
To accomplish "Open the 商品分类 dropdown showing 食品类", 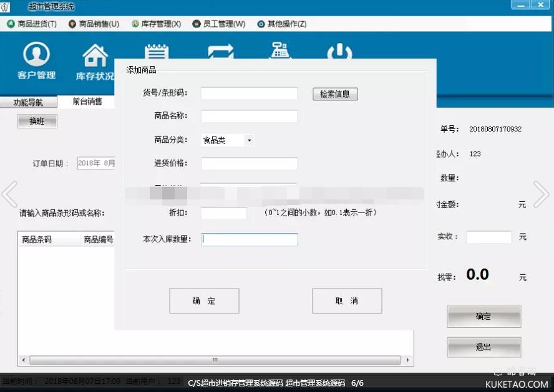I will 228,140.
